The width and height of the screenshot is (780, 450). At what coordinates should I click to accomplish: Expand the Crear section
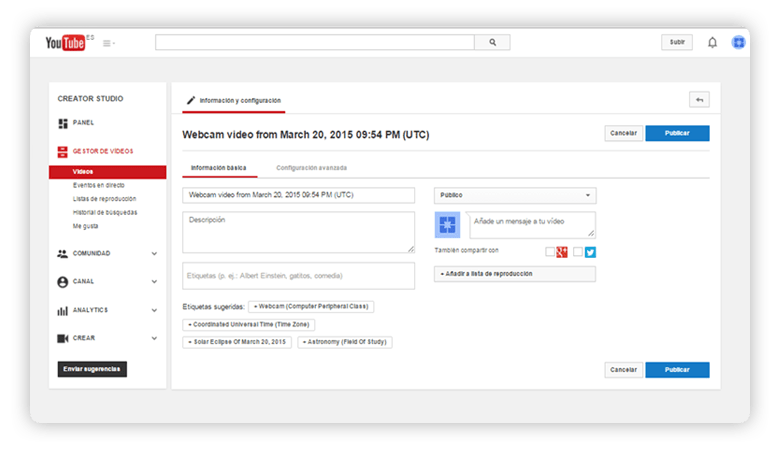[154, 338]
